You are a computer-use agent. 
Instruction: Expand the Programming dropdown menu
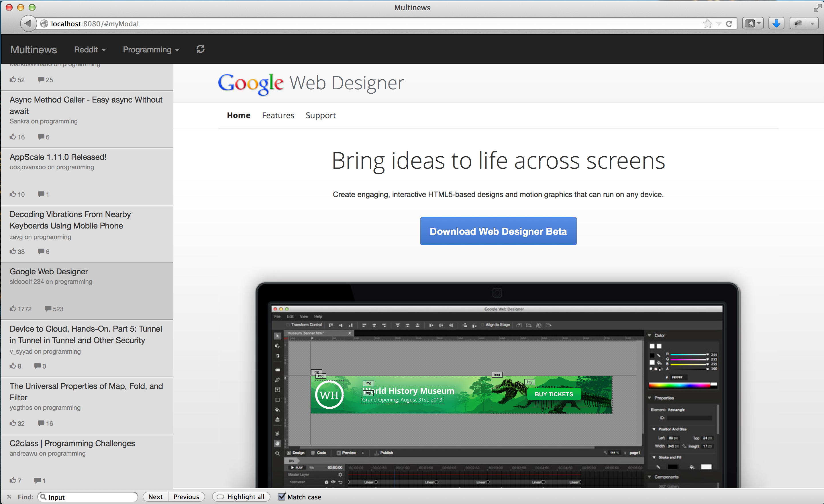pyautogui.click(x=151, y=50)
